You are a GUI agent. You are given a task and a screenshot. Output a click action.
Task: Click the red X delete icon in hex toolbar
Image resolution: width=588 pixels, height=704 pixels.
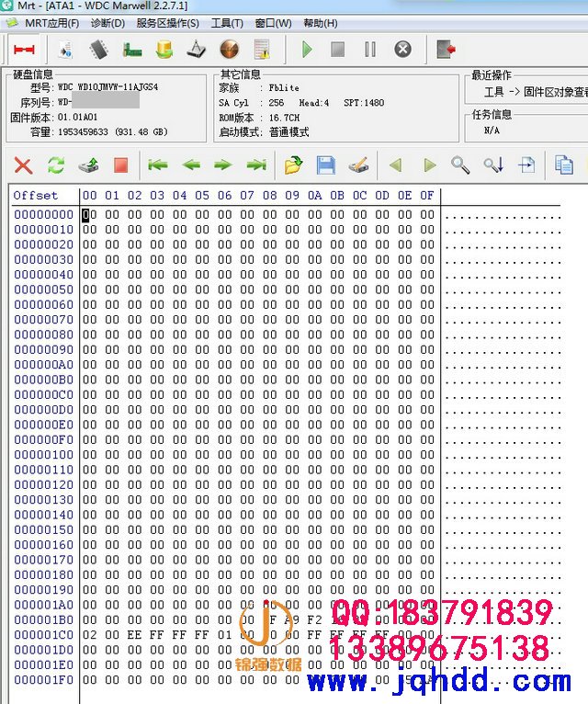point(23,165)
